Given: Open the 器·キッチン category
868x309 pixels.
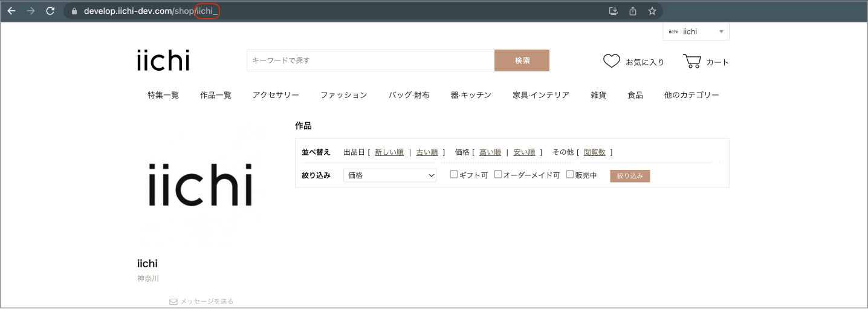Looking at the screenshot, I should pyautogui.click(x=471, y=95).
